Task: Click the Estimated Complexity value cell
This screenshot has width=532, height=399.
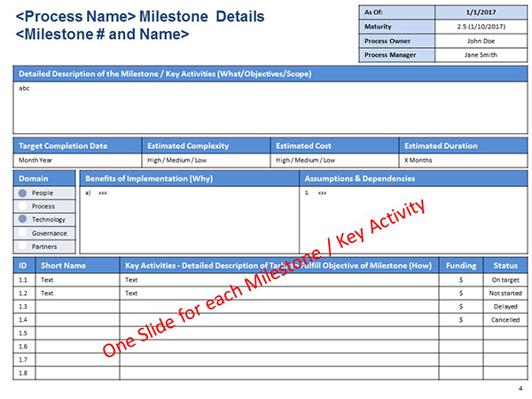Action: pos(206,160)
